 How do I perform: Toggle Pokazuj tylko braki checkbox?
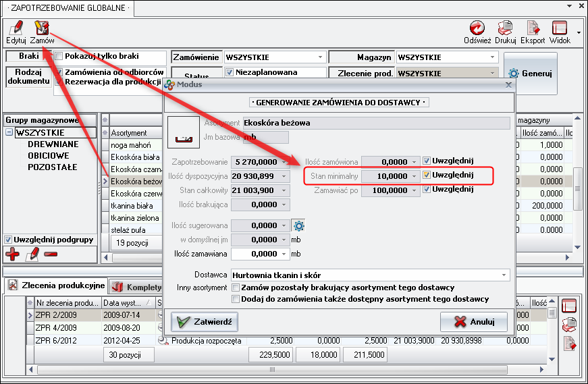59,56
